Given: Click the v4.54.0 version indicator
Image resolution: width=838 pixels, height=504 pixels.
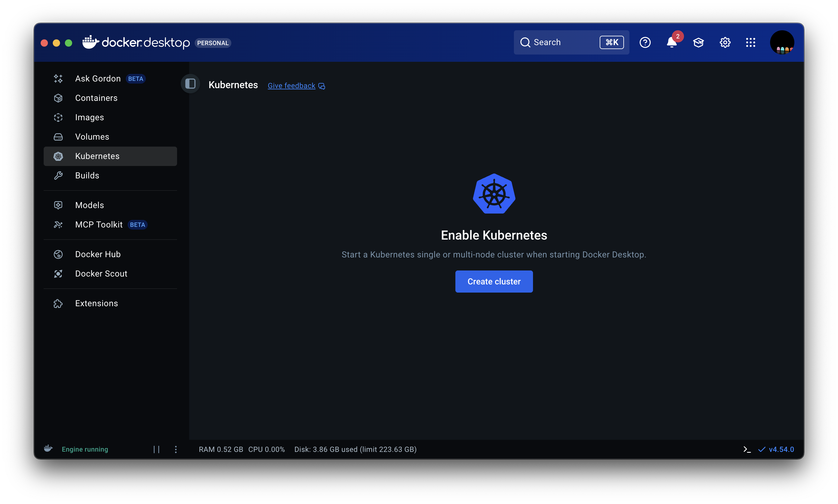Looking at the screenshot, I should point(781,449).
